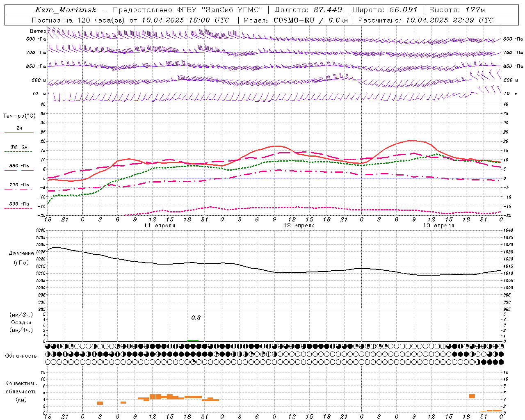The height and width of the screenshot is (420, 525).
Task: Click the Конвективн. chart label
Action: click(x=21, y=383)
